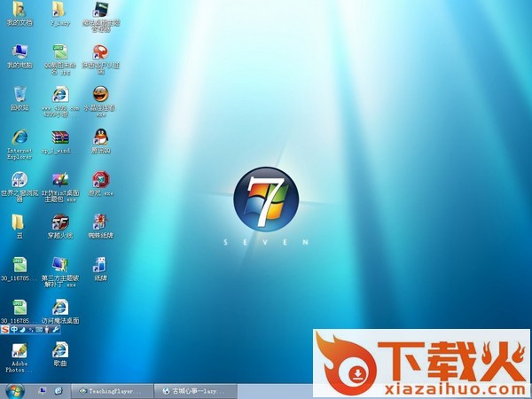The height and width of the screenshot is (399, 532).
Task: Select the red octagon exe icon
Action: [x=101, y=179]
